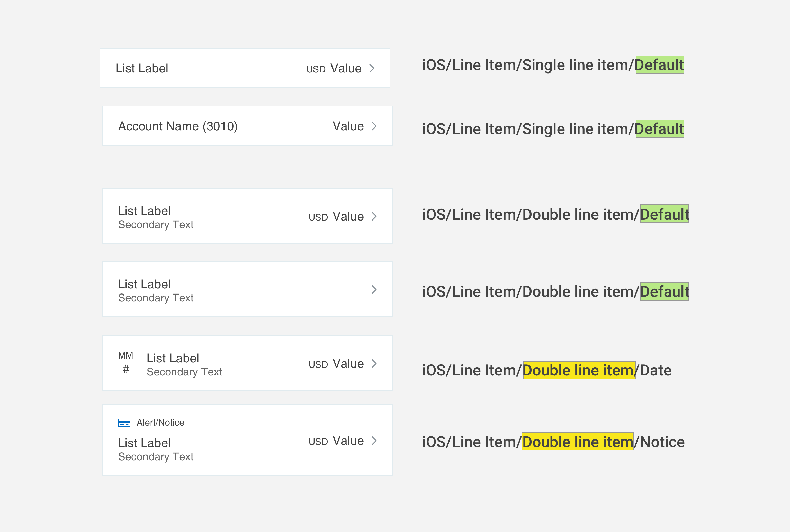Click the chevron on Account Name (3010) row
Screen dimensions: 790x532
click(x=374, y=126)
